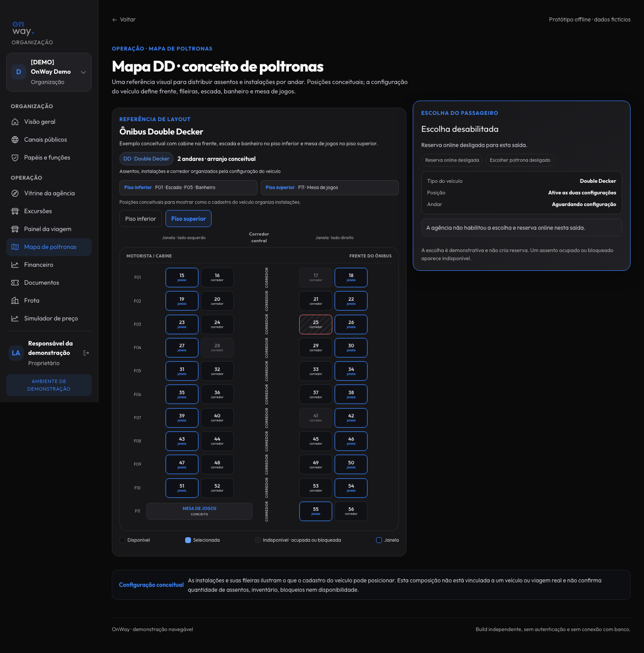Image resolution: width=644 pixels, height=653 pixels.
Task: Select aisle seat 56 in row F11
Action: pyautogui.click(x=351, y=511)
